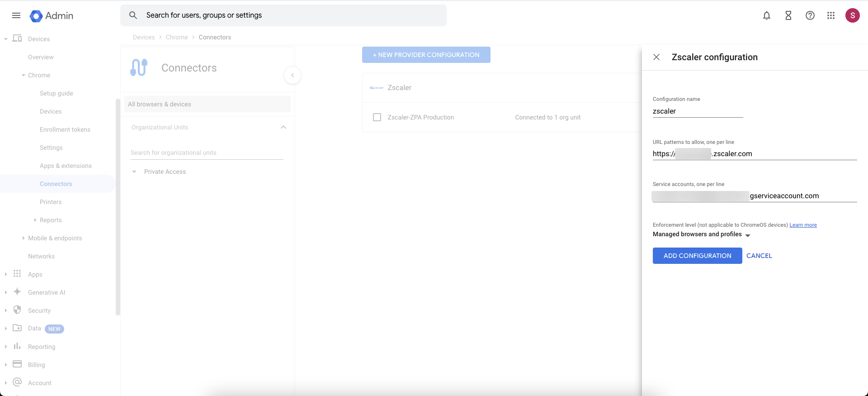Open Networks in sidebar
The image size is (868, 396).
41,256
